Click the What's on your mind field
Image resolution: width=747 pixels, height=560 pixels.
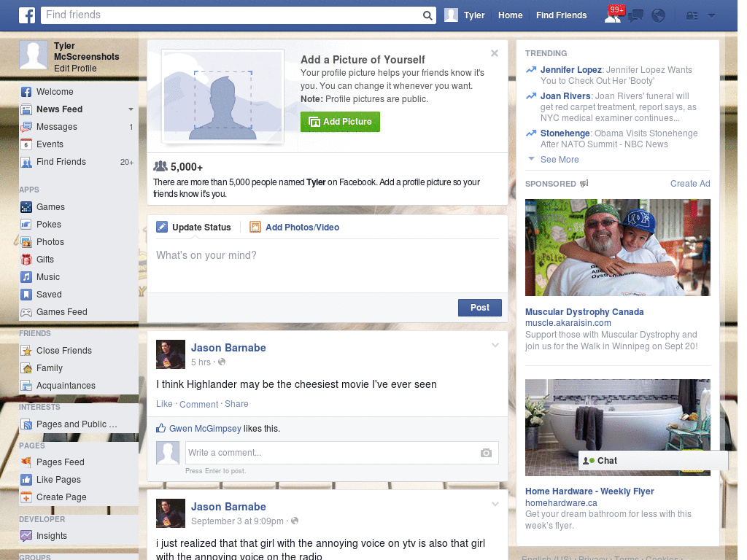(328, 265)
